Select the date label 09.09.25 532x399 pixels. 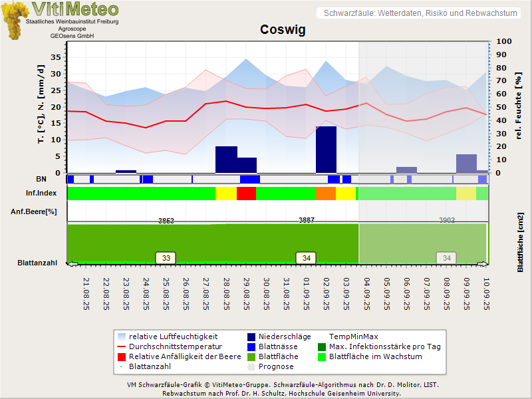(x=467, y=294)
